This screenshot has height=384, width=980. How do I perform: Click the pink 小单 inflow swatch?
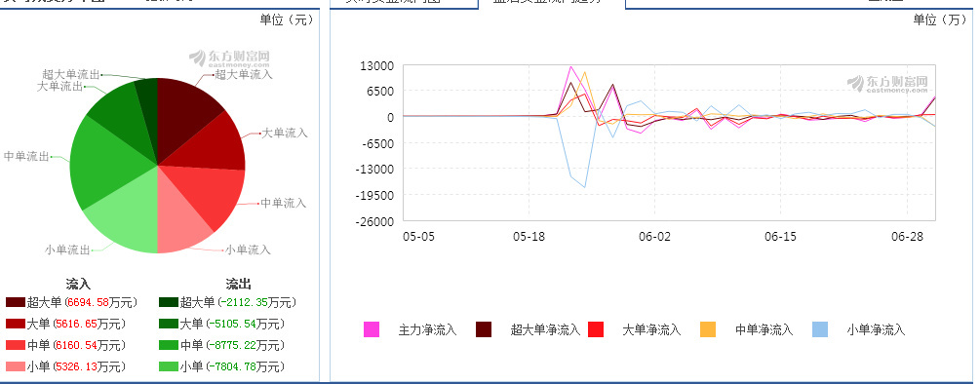(16, 366)
